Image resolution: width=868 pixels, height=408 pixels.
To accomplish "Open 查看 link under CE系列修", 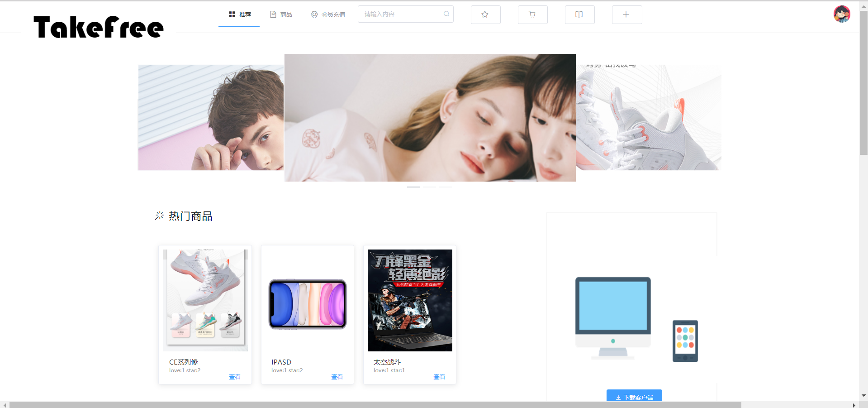I will pos(234,376).
